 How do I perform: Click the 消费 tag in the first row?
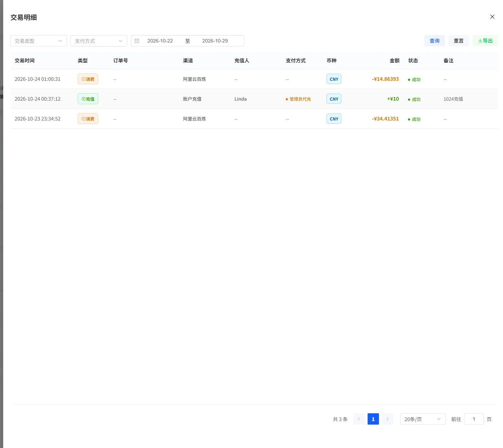(88, 79)
